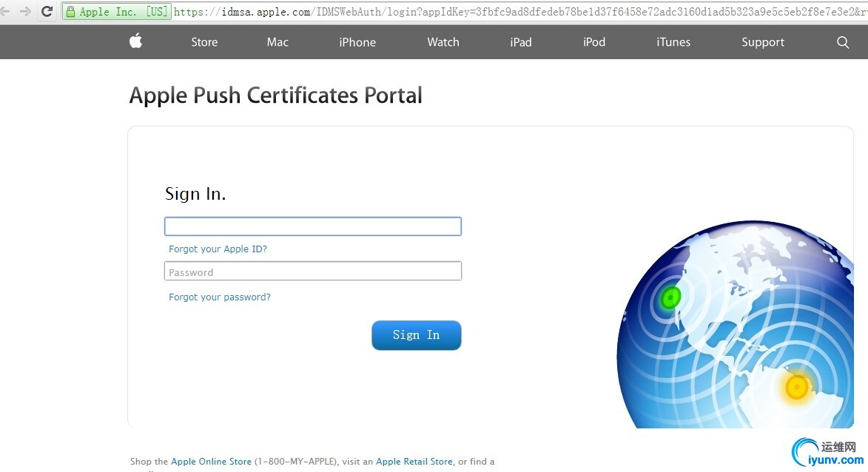The width and height of the screenshot is (868, 472).
Task: Open the Watch navigation item
Action: click(443, 42)
